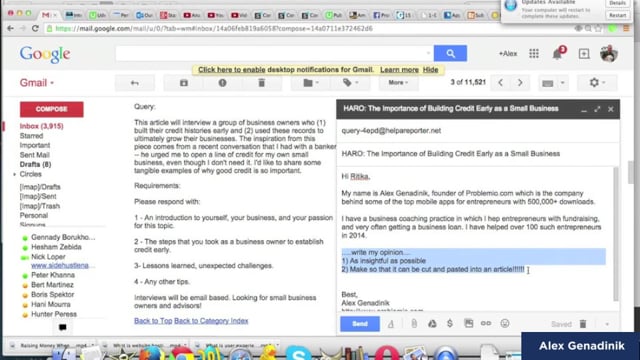The width and height of the screenshot is (640, 360).
Task: Follow the Back to Top link
Action: 153,321
